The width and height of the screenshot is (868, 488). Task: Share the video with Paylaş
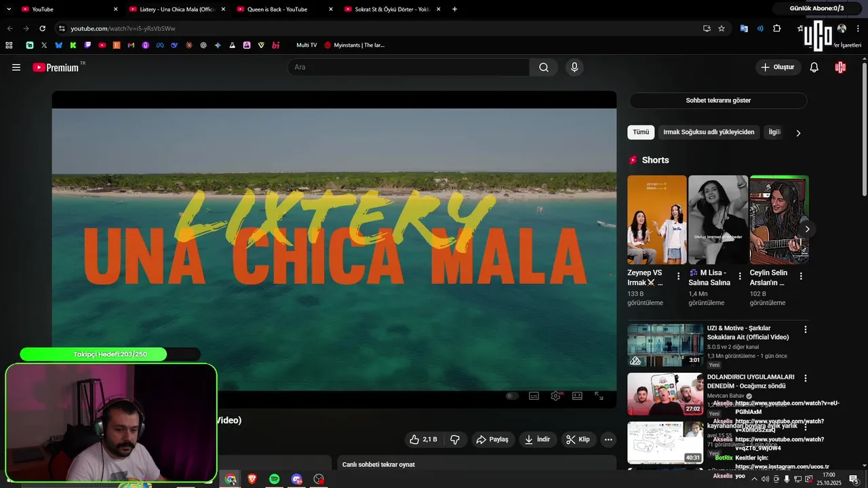pos(492,439)
